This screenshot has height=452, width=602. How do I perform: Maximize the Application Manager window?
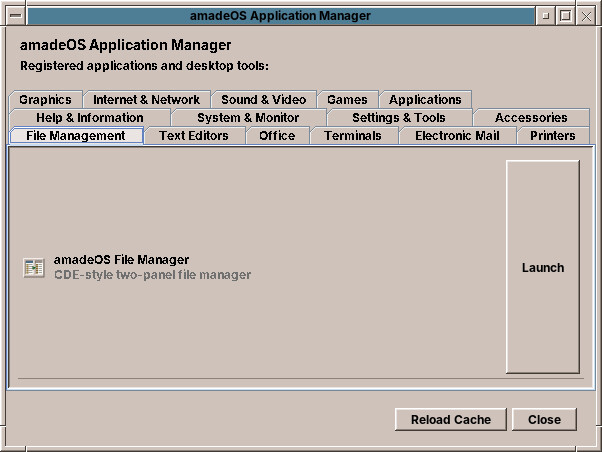coord(565,16)
